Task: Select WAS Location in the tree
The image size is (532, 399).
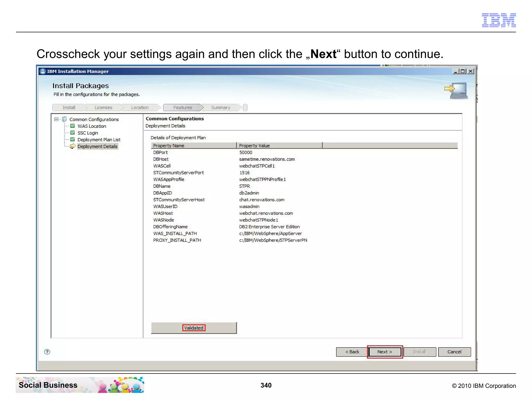Action: [x=92, y=126]
